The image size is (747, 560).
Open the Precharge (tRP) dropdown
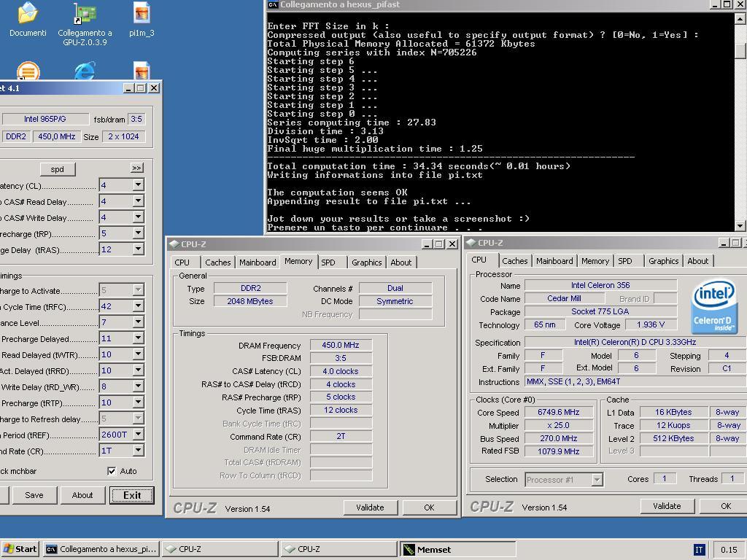click(138, 233)
